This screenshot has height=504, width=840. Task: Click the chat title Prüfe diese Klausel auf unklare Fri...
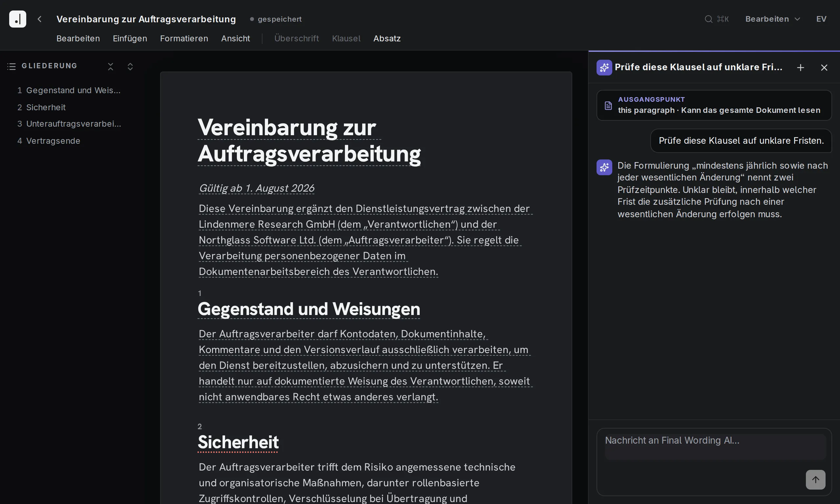click(699, 67)
